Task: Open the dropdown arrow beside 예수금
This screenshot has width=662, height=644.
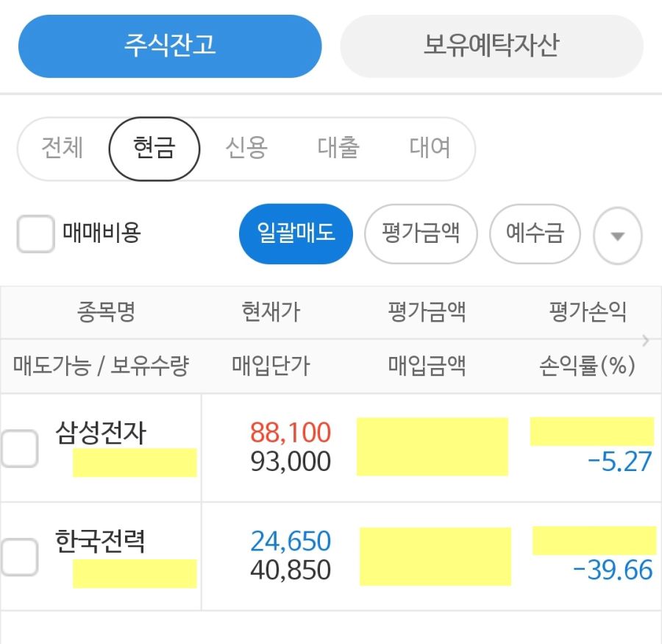Action: pos(618,236)
